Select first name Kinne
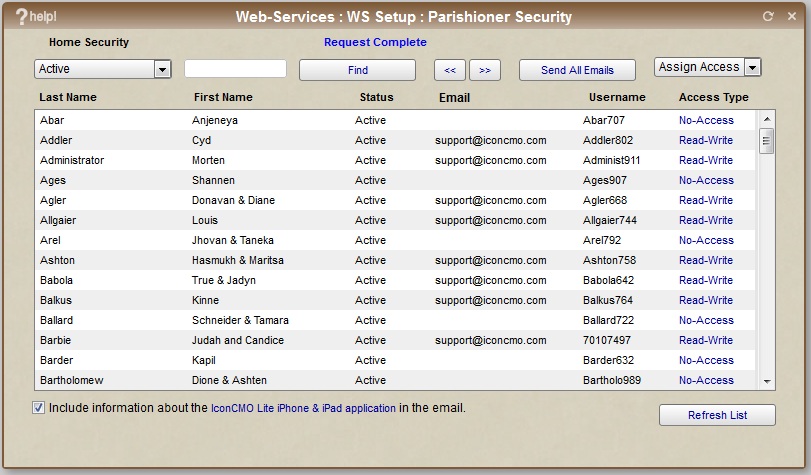The image size is (811, 475). click(205, 300)
